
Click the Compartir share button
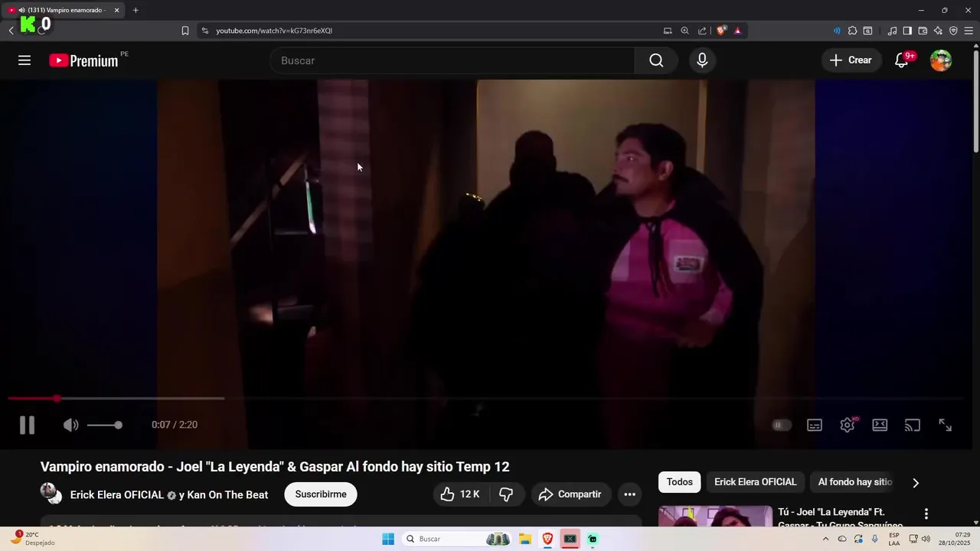point(571,494)
